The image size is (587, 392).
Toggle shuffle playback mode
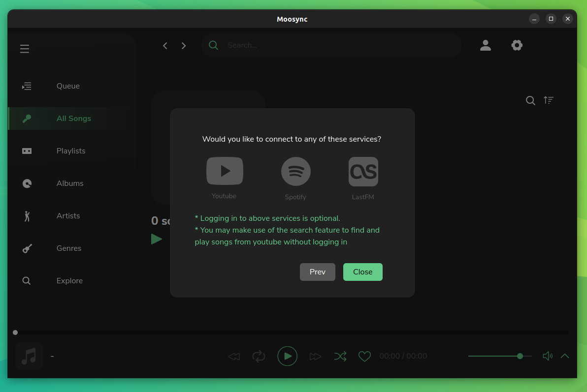[x=340, y=356]
